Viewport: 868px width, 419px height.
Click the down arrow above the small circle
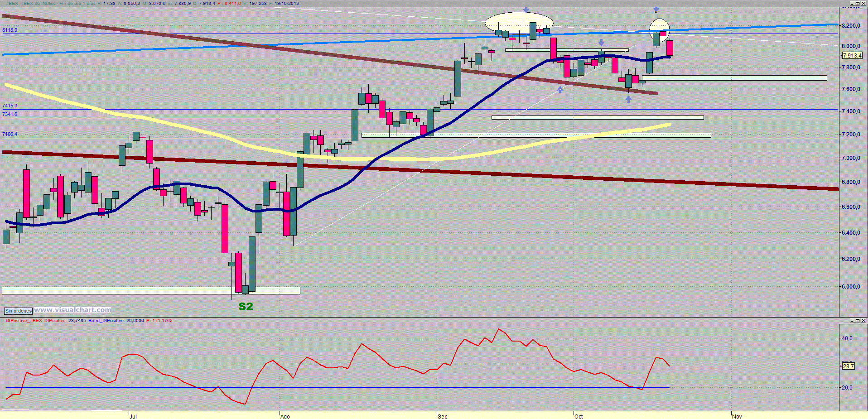tap(656, 10)
